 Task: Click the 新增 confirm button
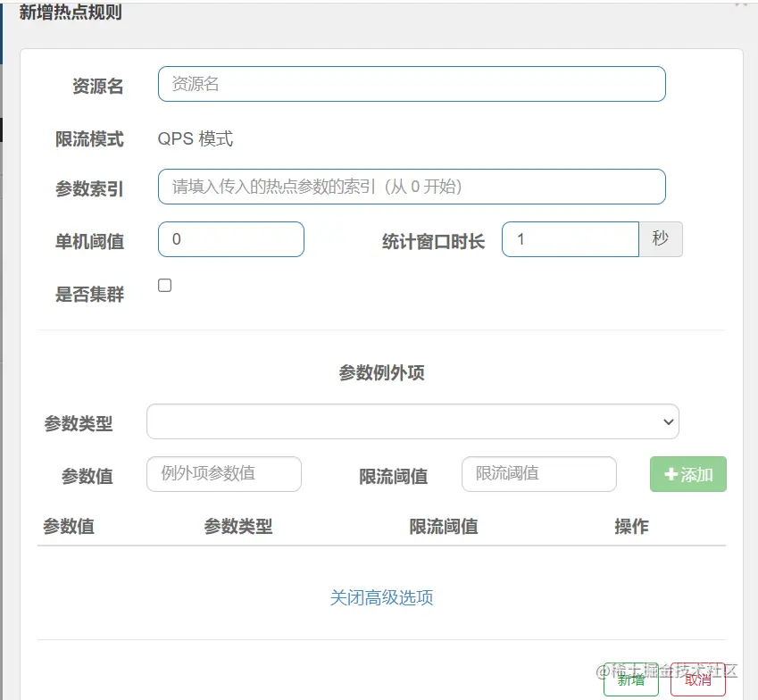point(631,679)
